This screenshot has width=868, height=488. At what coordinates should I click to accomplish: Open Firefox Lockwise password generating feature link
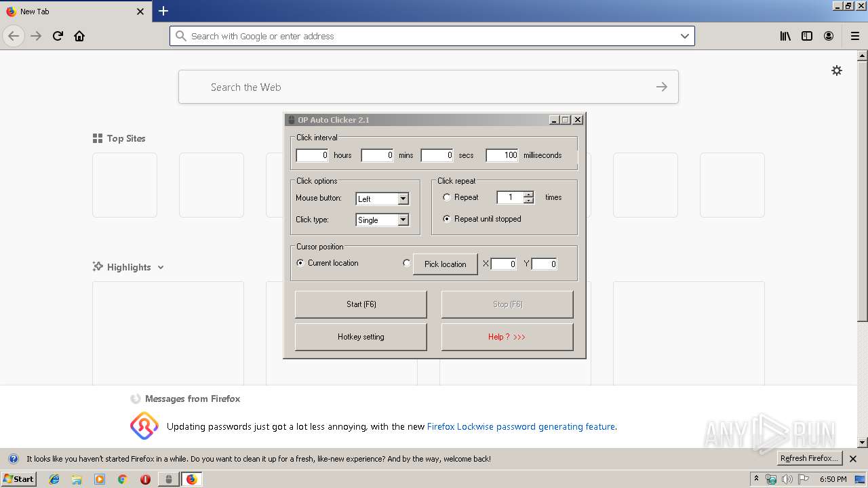click(x=521, y=427)
